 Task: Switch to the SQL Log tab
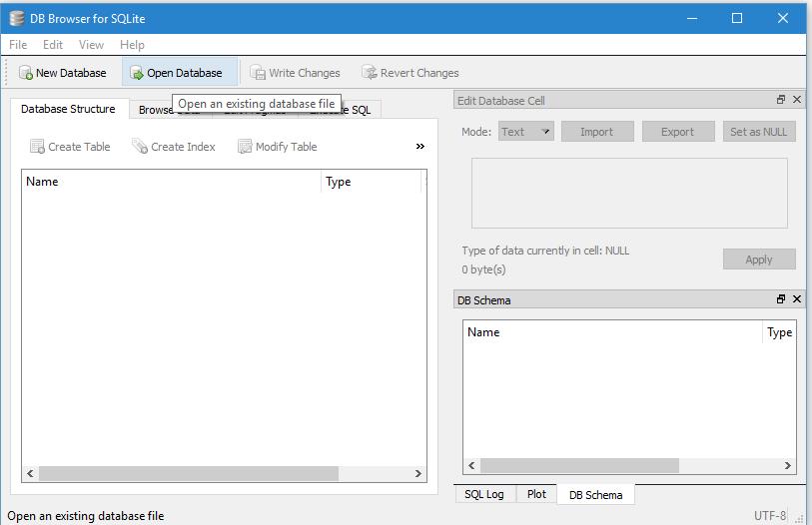pos(483,494)
